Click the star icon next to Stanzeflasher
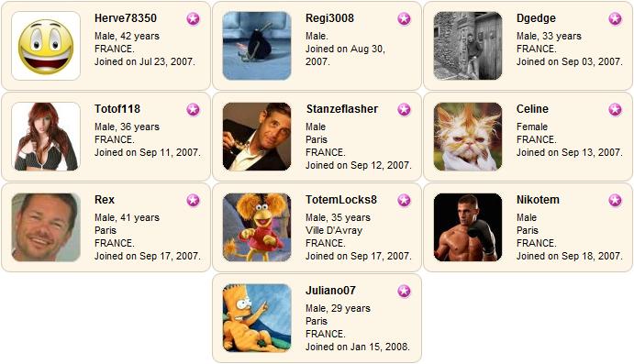634x364 pixels. click(404, 109)
